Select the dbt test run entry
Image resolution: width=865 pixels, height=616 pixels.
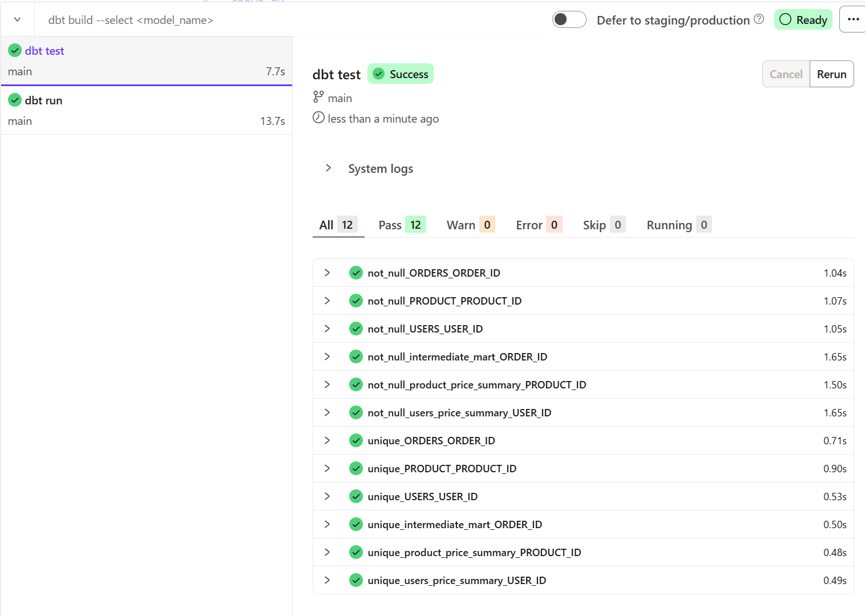(x=147, y=61)
